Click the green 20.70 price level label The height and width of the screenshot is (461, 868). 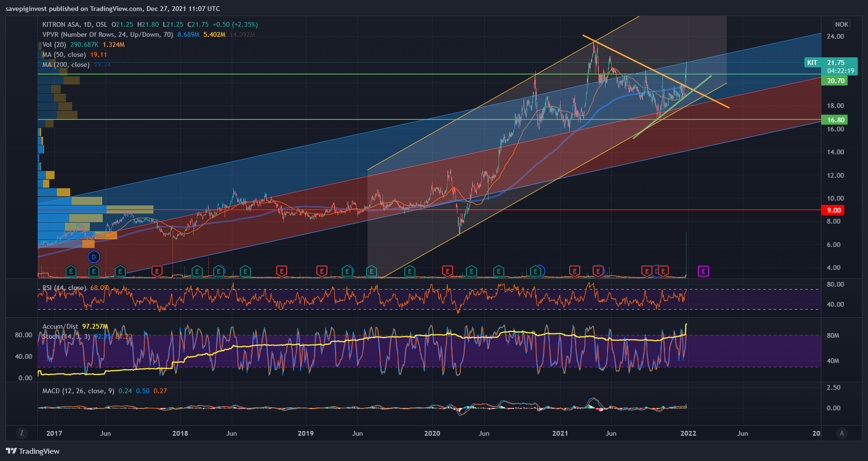coord(835,81)
